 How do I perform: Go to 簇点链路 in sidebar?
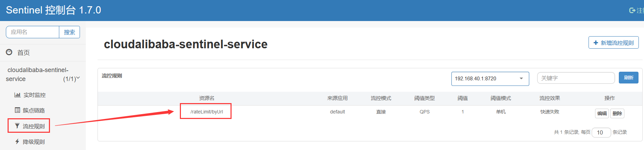click(34, 110)
